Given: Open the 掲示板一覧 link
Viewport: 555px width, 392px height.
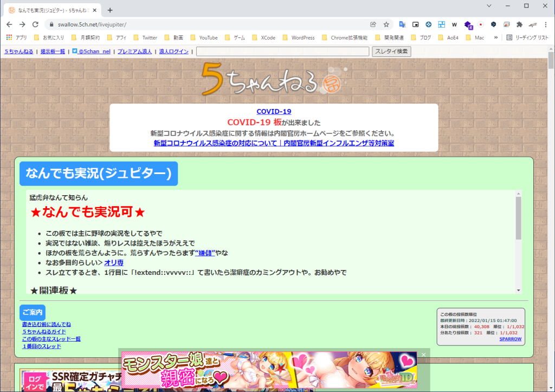Looking at the screenshot, I should click(x=53, y=52).
